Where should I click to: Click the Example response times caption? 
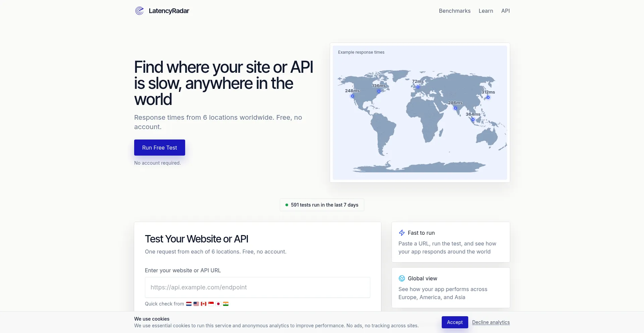[x=361, y=52]
